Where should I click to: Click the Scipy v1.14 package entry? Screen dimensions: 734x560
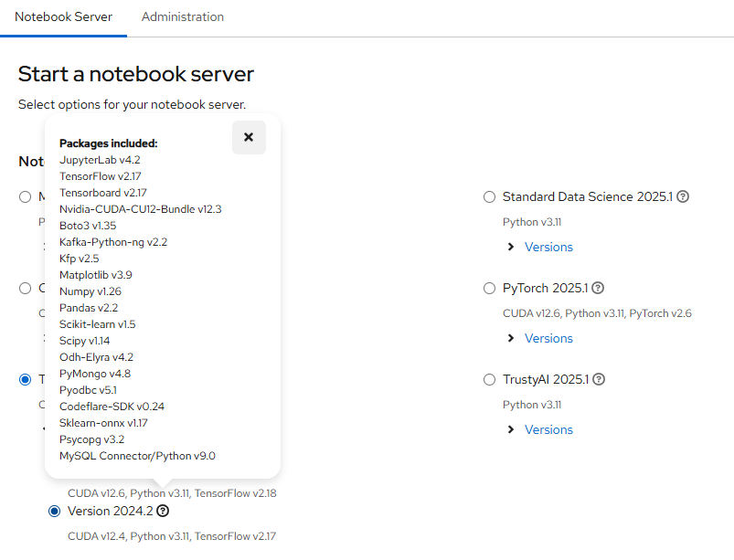pyautogui.click(x=84, y=341)
